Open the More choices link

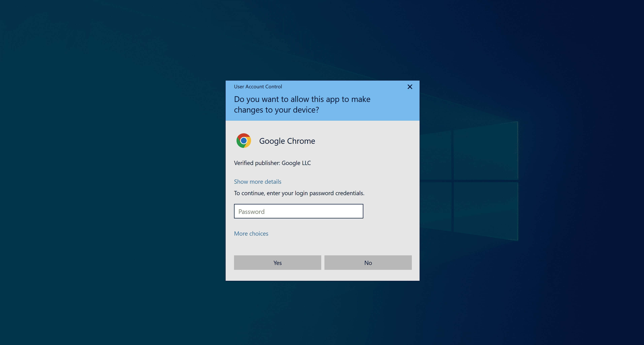click(251, 233)
